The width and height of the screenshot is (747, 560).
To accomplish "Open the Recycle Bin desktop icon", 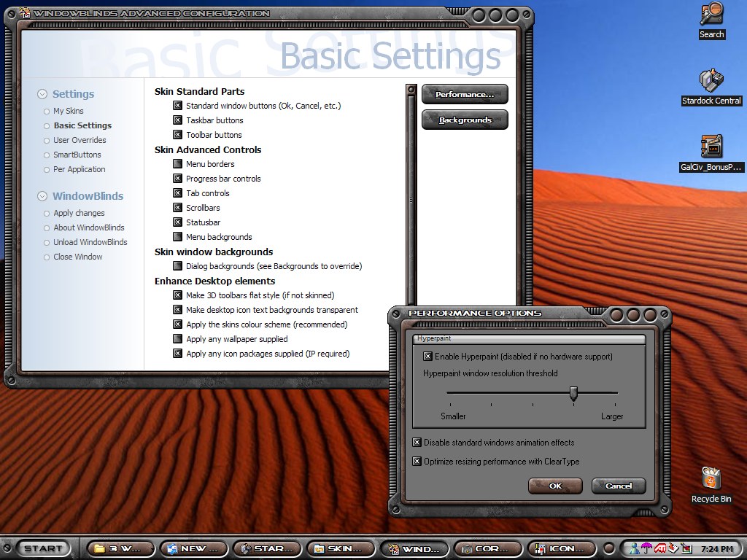I will pos(711,485).
